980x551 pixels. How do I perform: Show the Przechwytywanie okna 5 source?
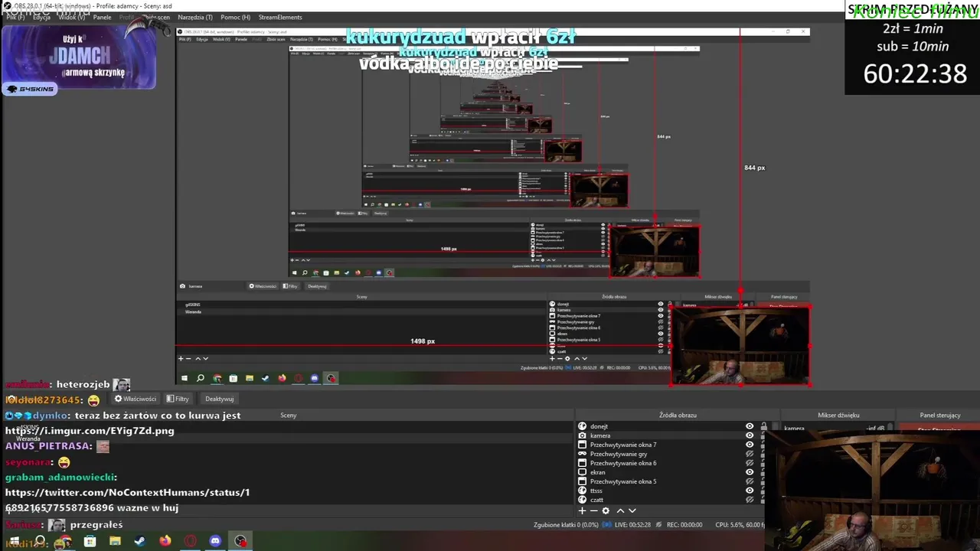click(750, 481)
